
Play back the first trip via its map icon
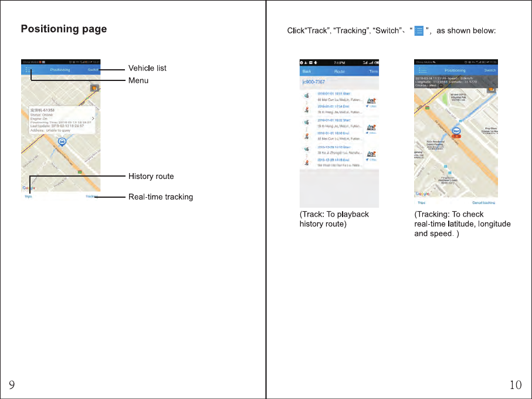(x=371, y=101)
